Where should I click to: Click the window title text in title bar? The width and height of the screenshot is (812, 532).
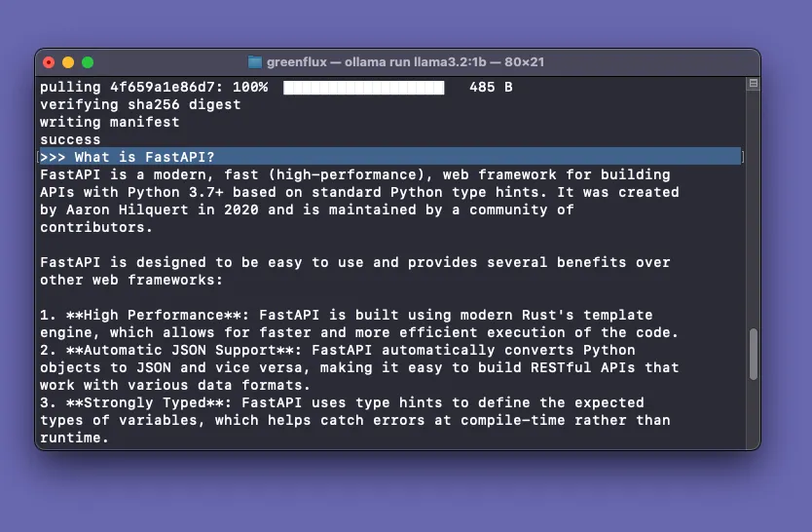(405, 62)
